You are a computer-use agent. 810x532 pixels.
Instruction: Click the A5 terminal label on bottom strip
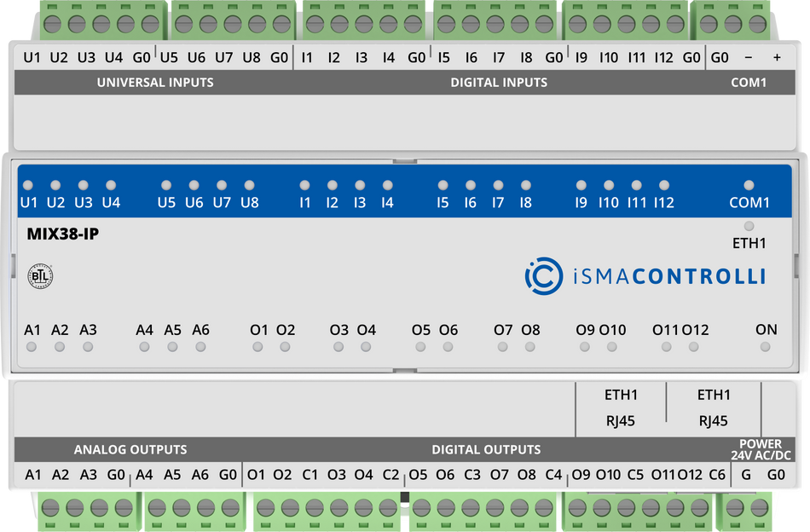point(172,475)
